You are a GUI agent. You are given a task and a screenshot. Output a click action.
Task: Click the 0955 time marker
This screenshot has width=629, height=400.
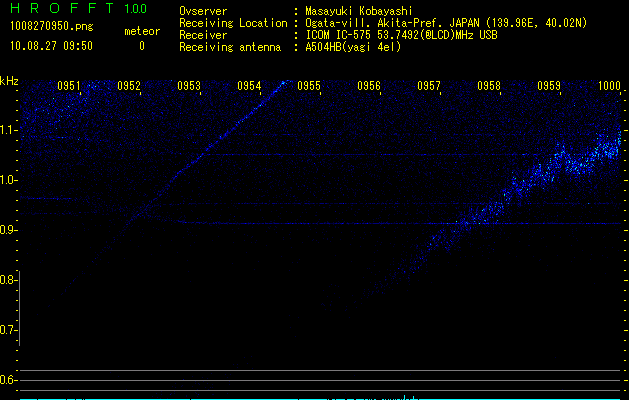pyautogui.click(x=309, y=86)
